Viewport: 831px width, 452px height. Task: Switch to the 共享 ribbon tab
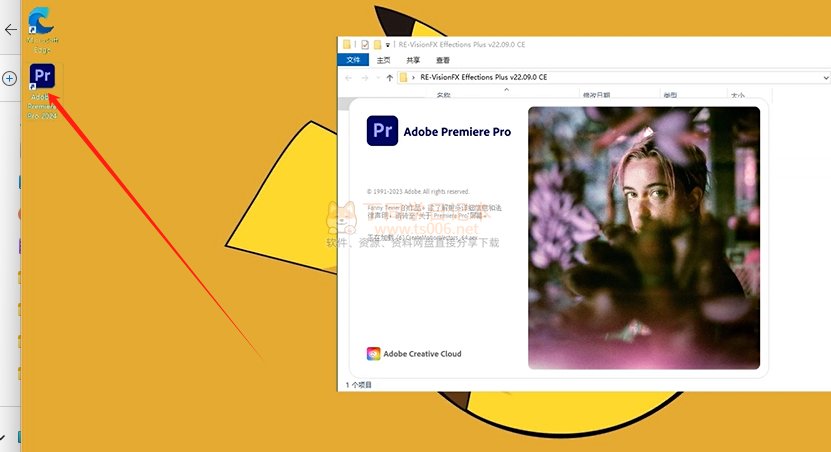[x=413, y=60]
